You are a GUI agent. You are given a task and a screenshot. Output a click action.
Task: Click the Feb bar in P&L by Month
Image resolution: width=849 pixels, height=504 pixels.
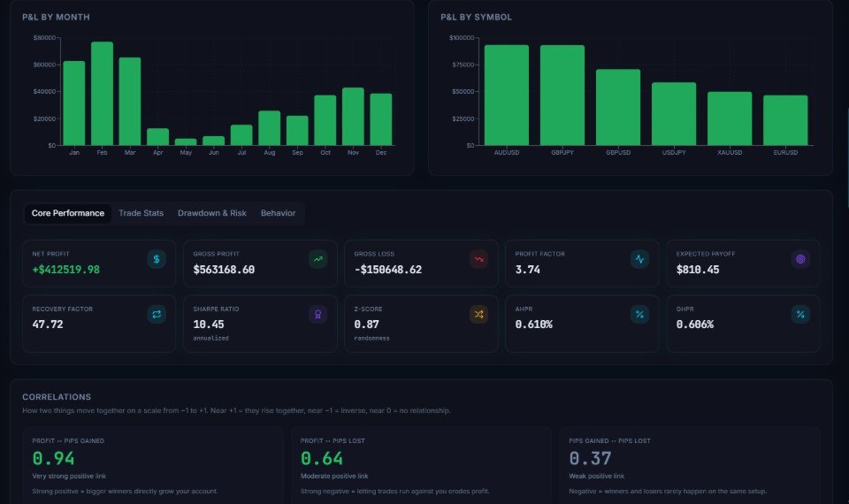(x=102, y=94)
